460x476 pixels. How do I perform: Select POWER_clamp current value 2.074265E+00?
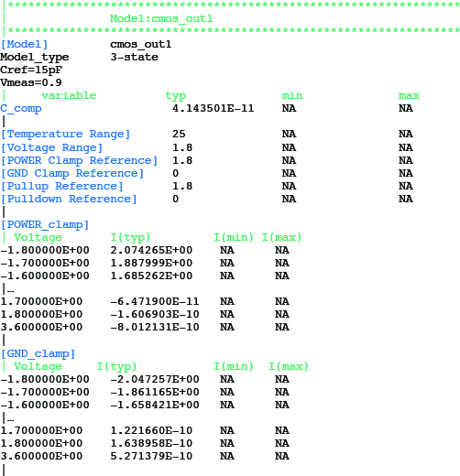tap(151, 250)
